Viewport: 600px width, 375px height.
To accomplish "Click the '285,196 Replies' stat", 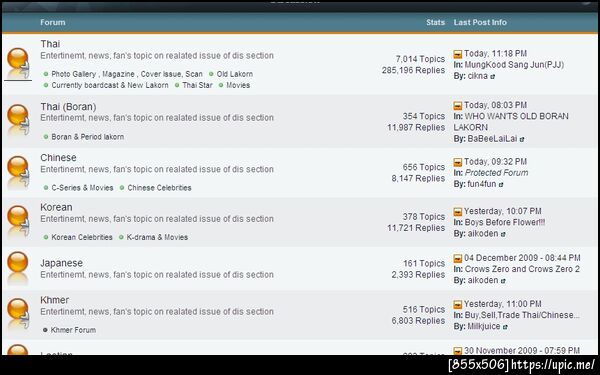I will coord(413,70).
